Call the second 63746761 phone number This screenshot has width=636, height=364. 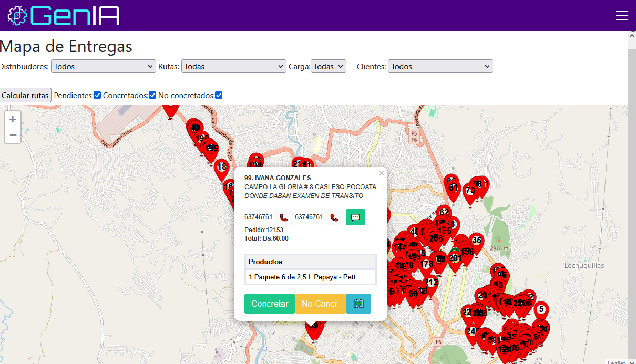pyautogui.click(x=334, y=217)
